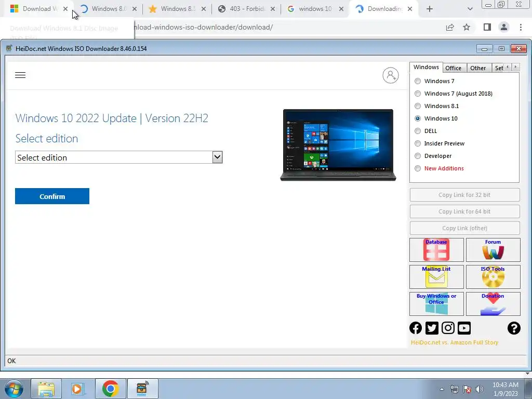Visit the Instagram page icon
Screen dimensions: 532x399
pyautogui.click(x=448, y=328)
